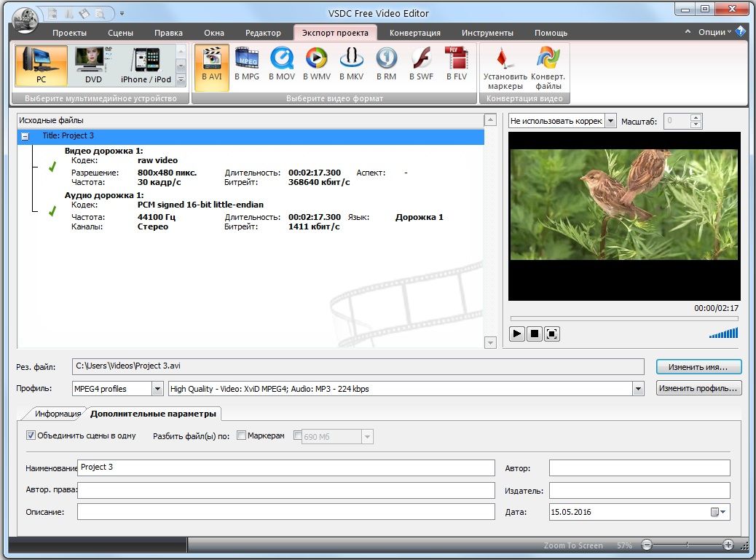756x560 pixels.
Task: Open the color correction dropdown
Action: pos(610,121)
